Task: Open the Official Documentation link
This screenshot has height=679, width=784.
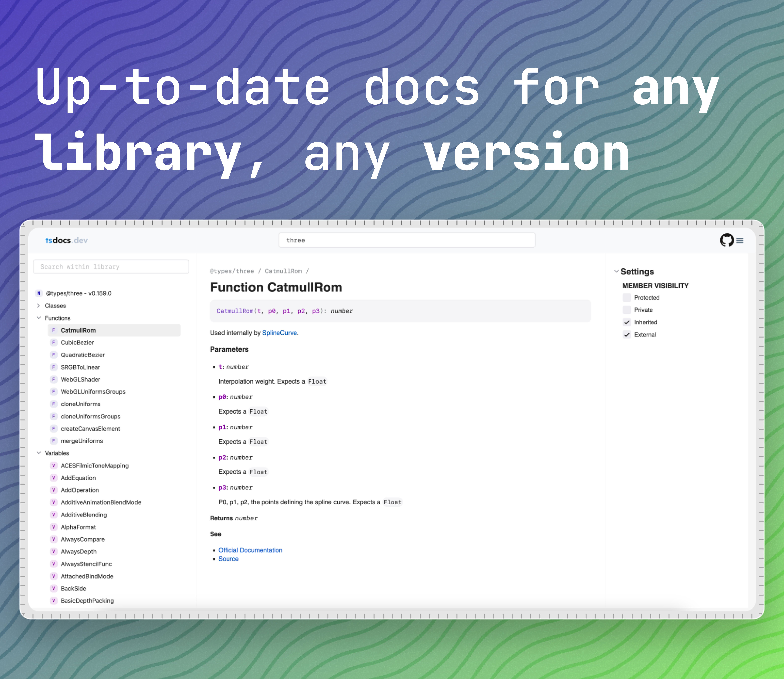Action: click(250, 550)
